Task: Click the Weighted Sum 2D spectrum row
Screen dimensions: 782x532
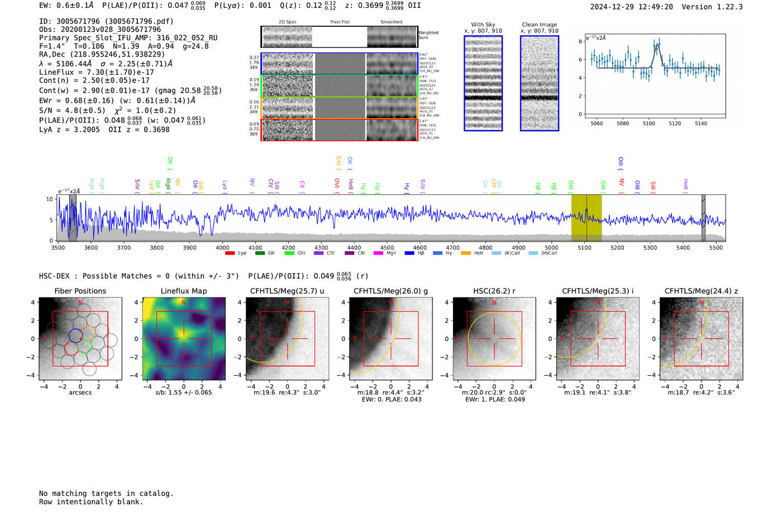Action: [x=340, y=37]
